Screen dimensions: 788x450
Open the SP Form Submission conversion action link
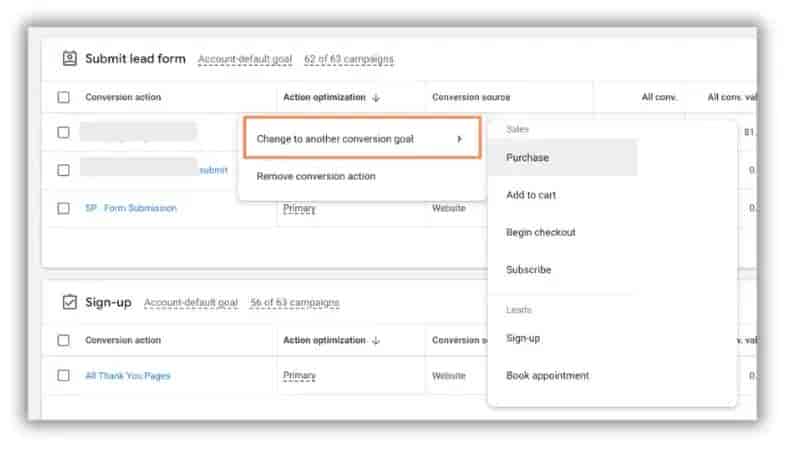click(131, 208)
